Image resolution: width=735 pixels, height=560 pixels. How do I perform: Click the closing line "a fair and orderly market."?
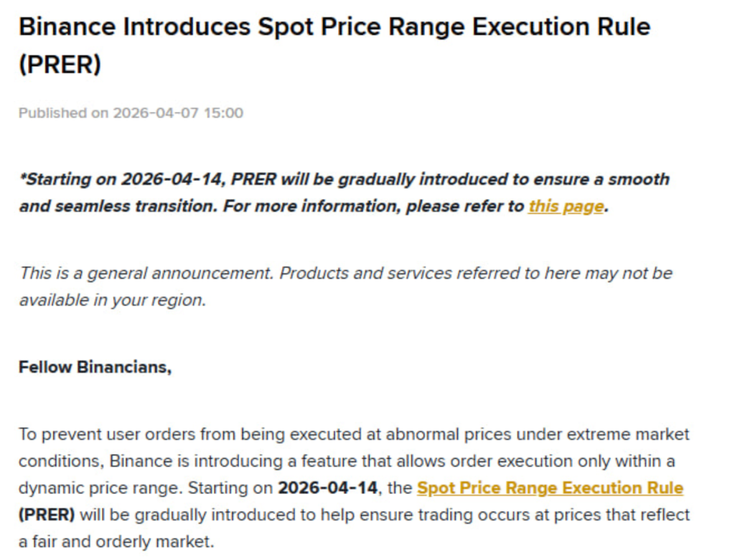click(x=116, y=541)
